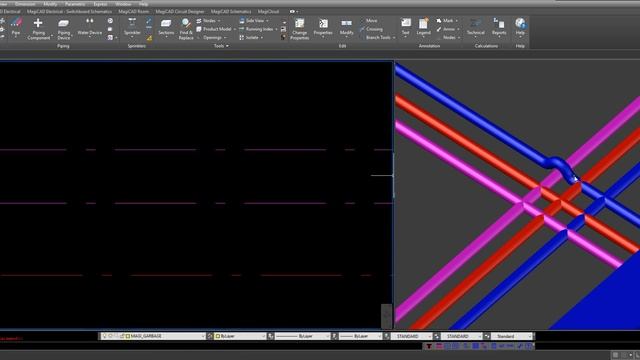Choose the Piping Device tool
Image resolution: width=640 pixels, height=360 pixels.
click(x=64, y=29)
